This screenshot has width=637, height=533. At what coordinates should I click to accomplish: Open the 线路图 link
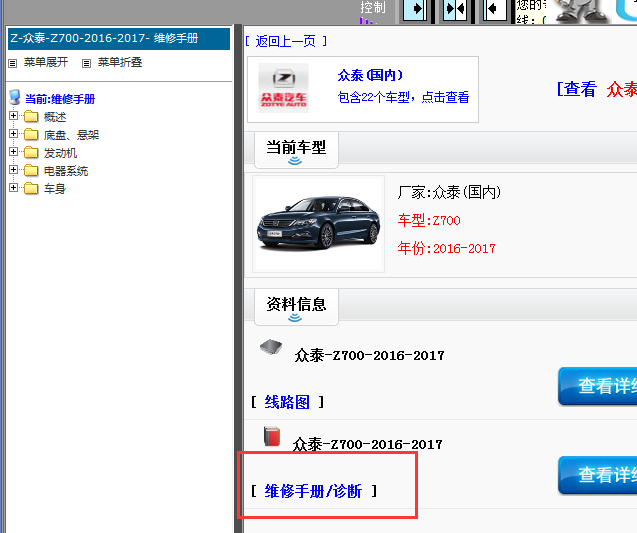coord(287,402)
